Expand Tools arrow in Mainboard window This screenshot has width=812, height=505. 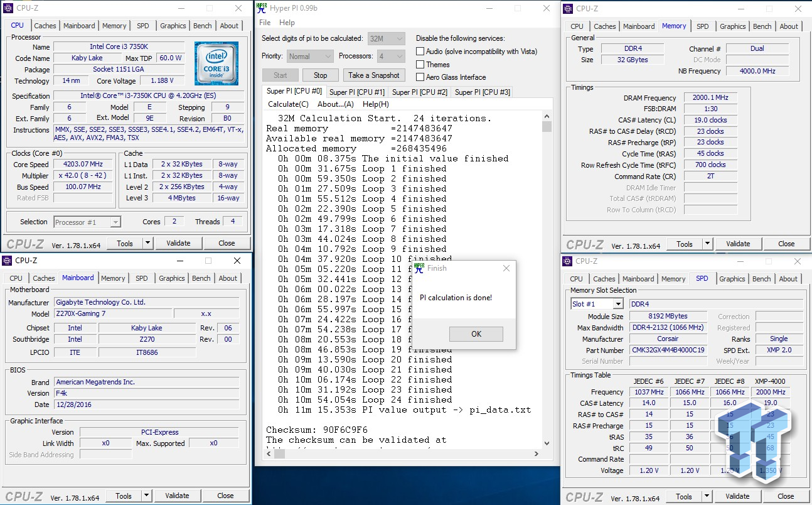pos(147,496)
